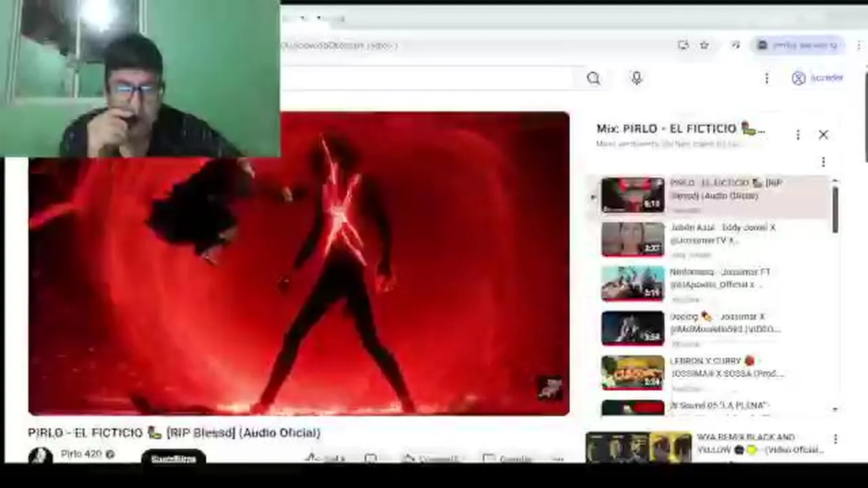Viewport: 868px width, 488px height.
Task: Click the dislike button below the video
Action: coord(370,459)
